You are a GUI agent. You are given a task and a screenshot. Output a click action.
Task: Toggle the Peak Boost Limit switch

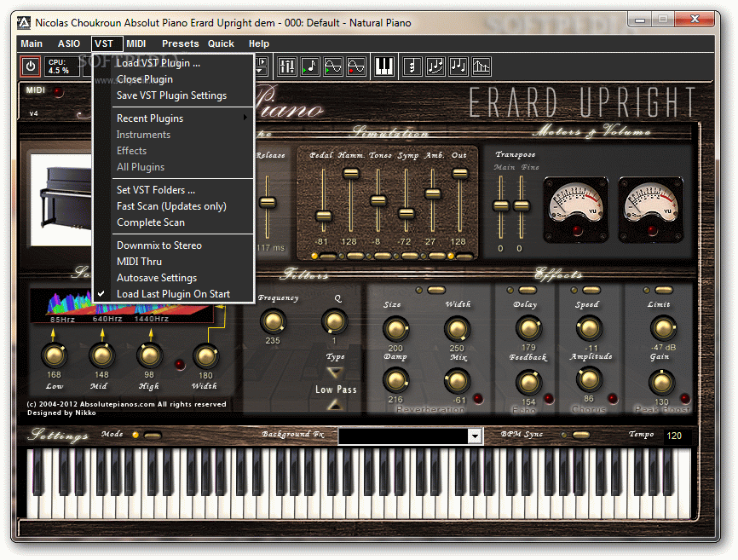coord(664,290)
